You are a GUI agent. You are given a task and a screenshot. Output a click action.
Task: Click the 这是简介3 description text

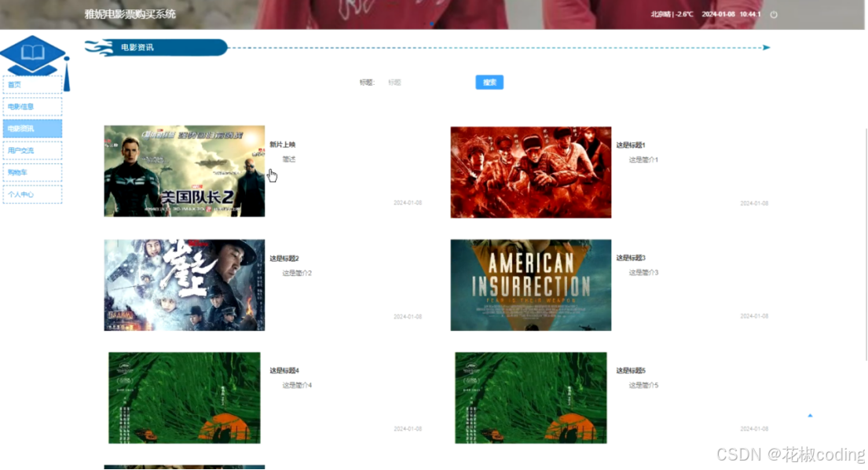pyautogui.click(x=643, y=273)
